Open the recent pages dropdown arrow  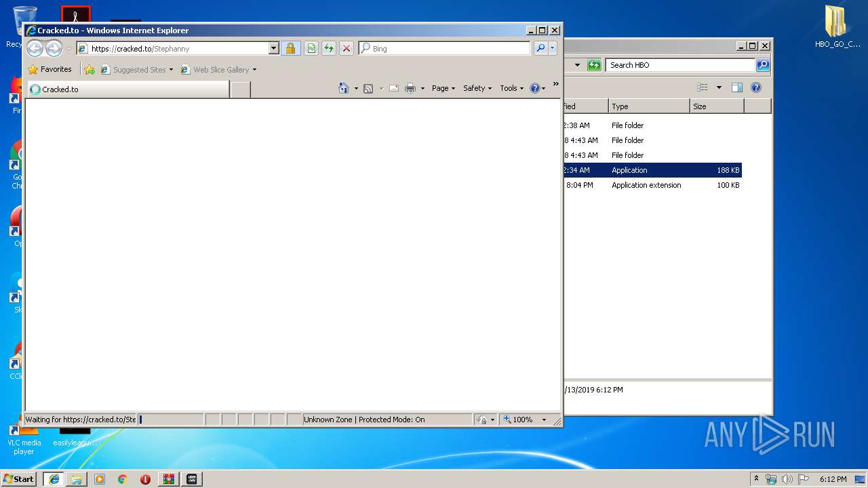coord(68,49)
